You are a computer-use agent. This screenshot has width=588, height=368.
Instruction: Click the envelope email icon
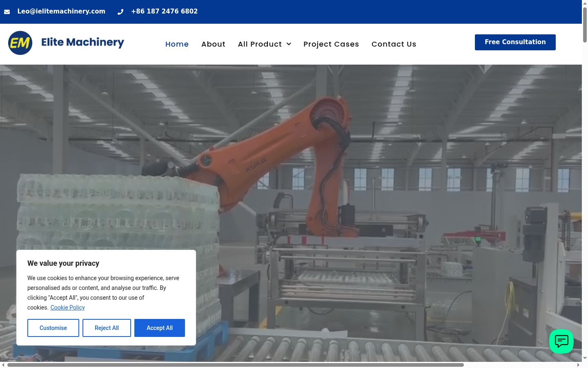pos(7,12)
